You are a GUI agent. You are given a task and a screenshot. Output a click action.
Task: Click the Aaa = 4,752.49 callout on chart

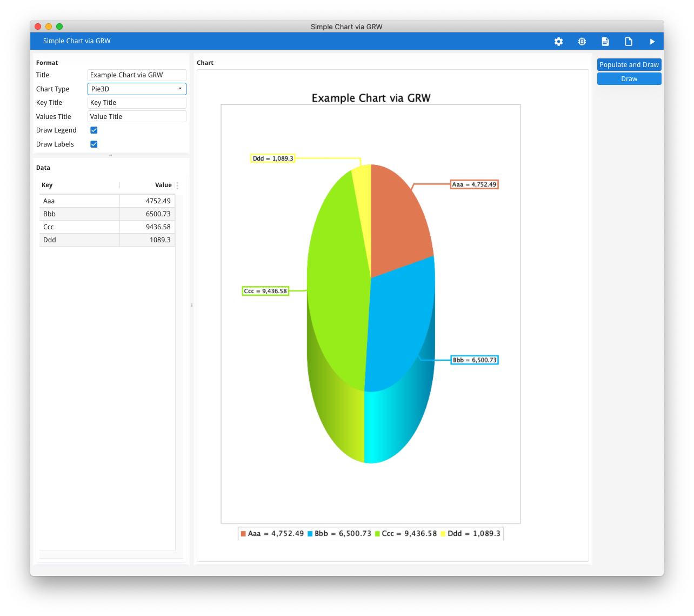(x=474, y=184)
